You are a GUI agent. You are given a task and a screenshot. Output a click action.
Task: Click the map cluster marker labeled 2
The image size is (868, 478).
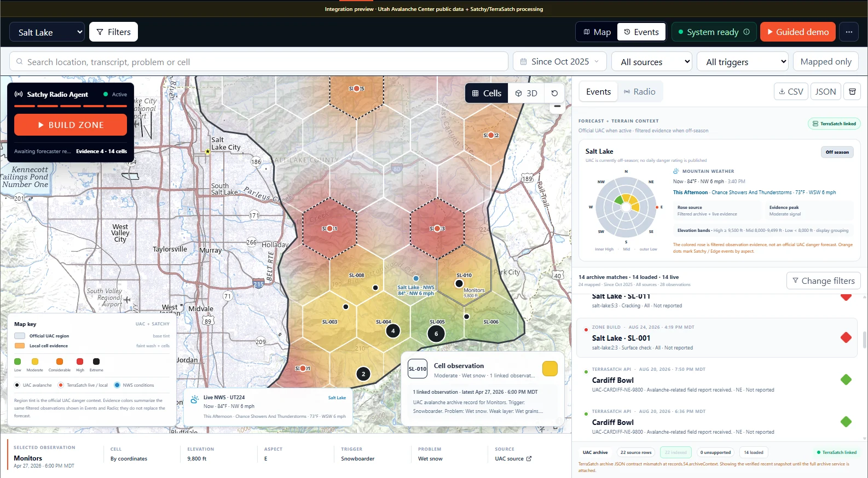(x=363, y=374)
